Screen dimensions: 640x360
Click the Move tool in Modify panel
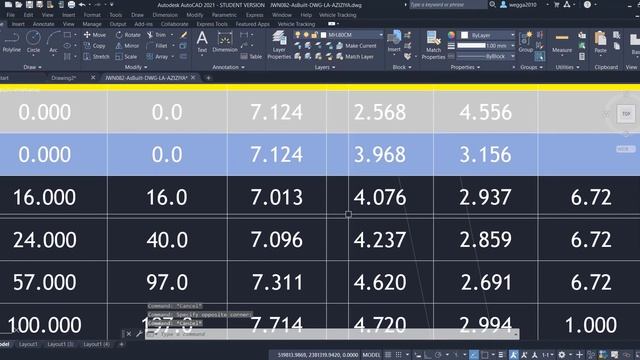tap(95, 35)
